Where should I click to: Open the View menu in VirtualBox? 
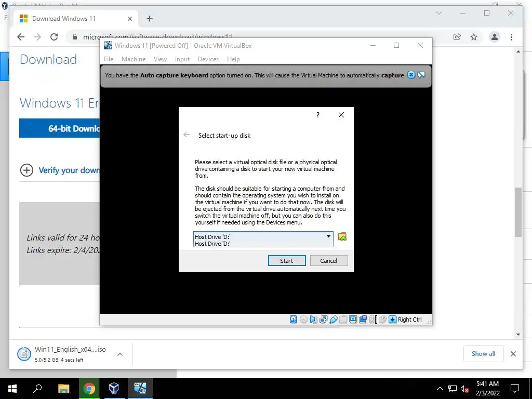point(160,59)
